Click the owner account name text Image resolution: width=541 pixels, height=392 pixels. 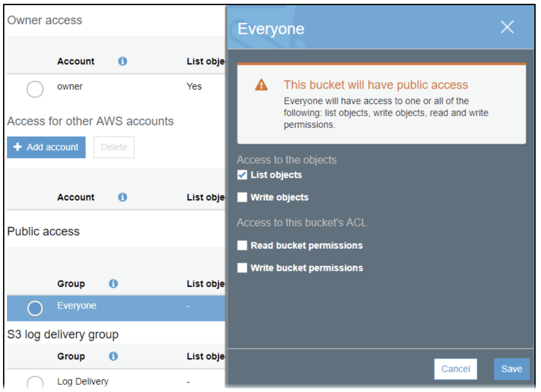(x=70, y=87)
